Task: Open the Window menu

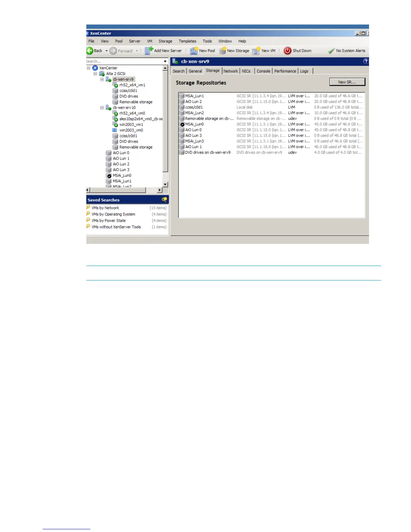Action: tap(225, 41)
